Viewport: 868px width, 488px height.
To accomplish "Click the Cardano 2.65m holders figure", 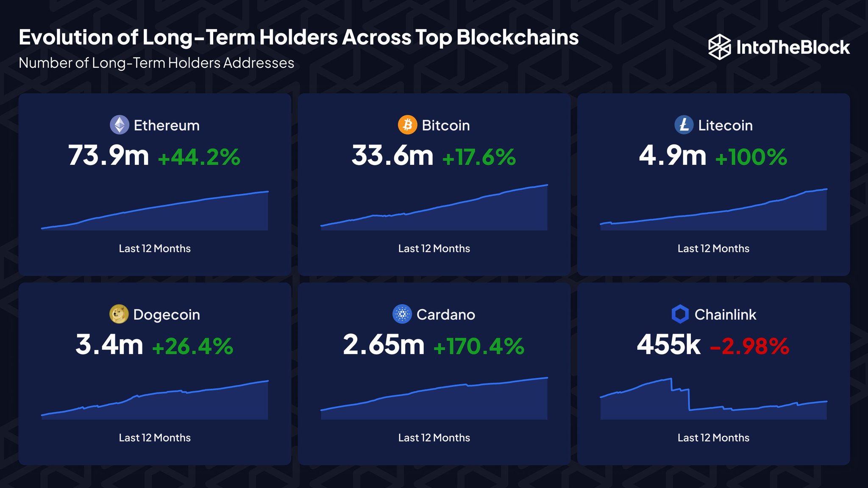I will tap(384, 345).
